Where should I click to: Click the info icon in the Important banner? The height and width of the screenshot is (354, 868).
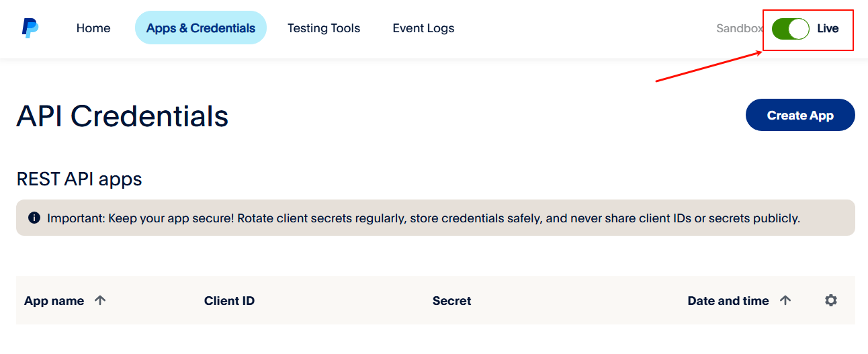click(34, 218)
